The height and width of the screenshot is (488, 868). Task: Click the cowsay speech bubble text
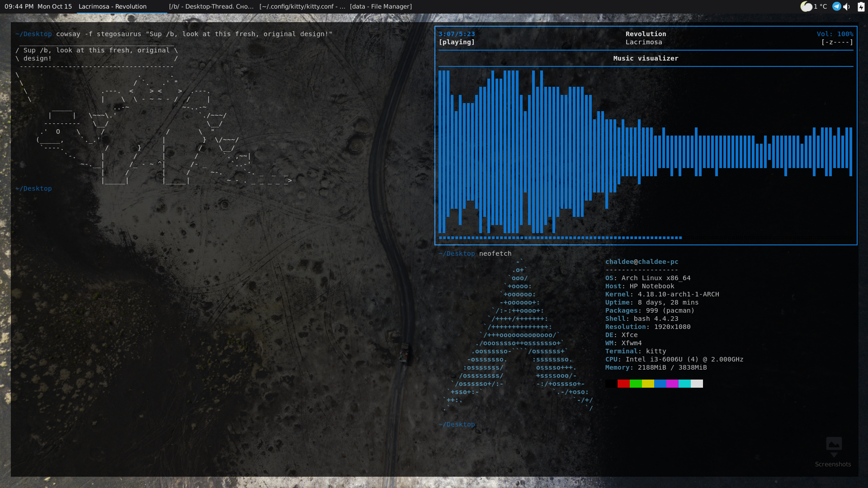pos(97,54)
